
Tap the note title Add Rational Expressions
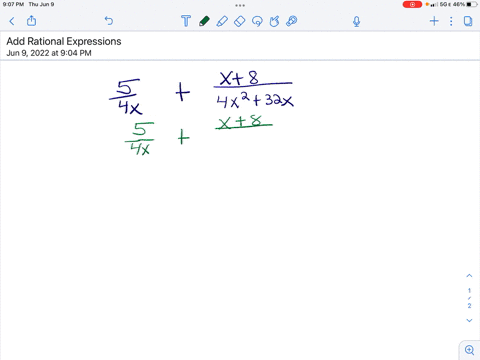64,41
